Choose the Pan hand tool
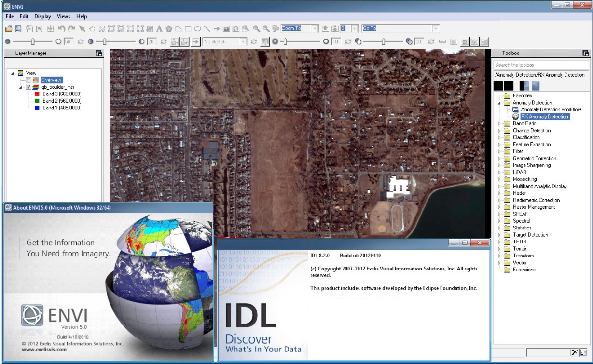This screenshot has width=593, height=364. pyautogui.click(x=92, y=28)
